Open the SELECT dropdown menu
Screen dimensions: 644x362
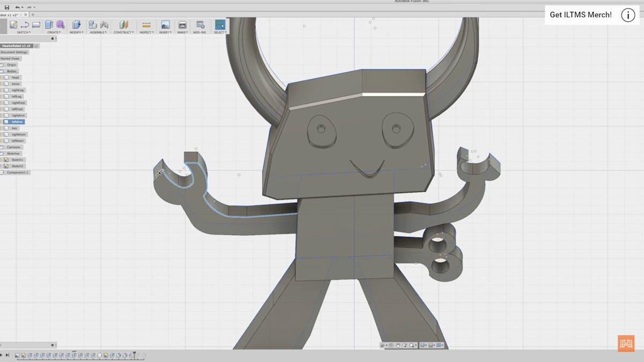point(220,32)
